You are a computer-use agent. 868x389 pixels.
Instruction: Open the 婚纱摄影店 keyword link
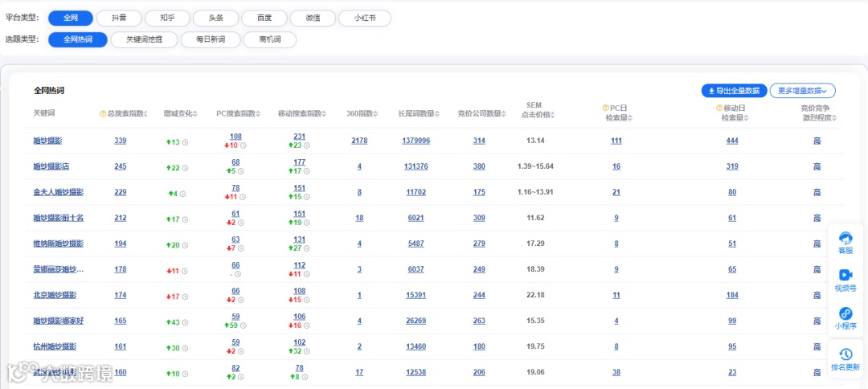tap(51, 166)
